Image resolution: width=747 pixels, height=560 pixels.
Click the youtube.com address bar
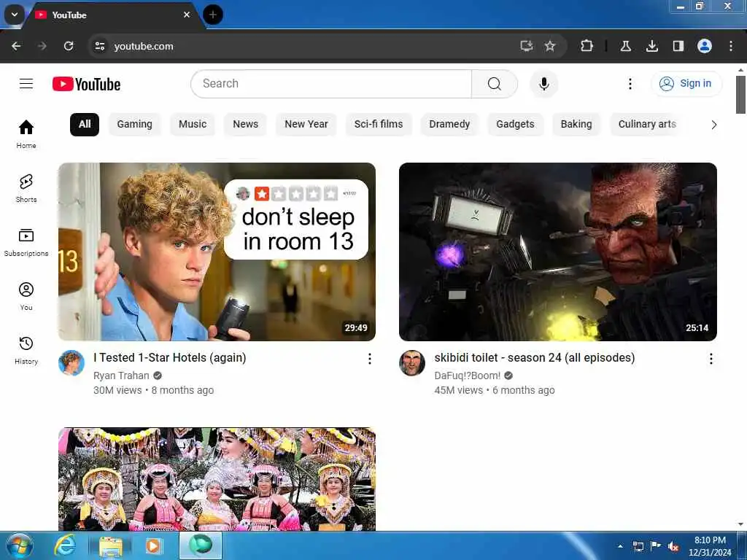click(x=305, y=46)
